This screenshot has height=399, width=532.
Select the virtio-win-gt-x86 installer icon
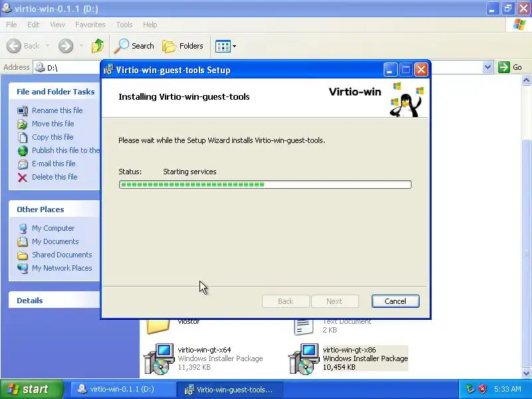point(304,358)
